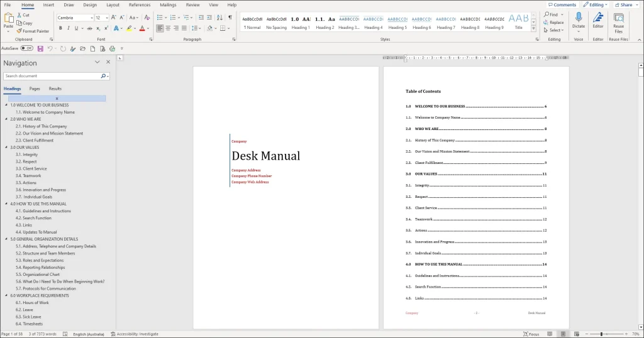
Task: Open the Editing mode dropdown
Action: (595, 4)
